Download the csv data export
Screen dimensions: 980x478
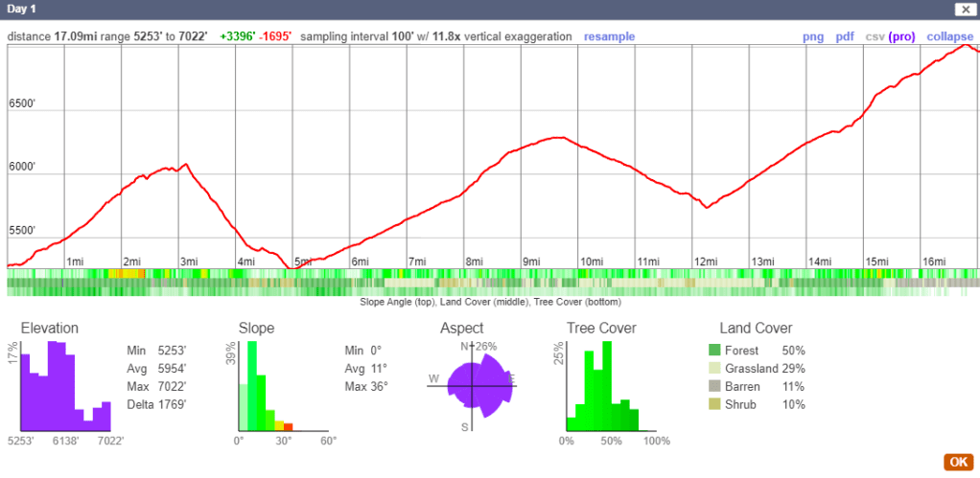click(875, 36)
